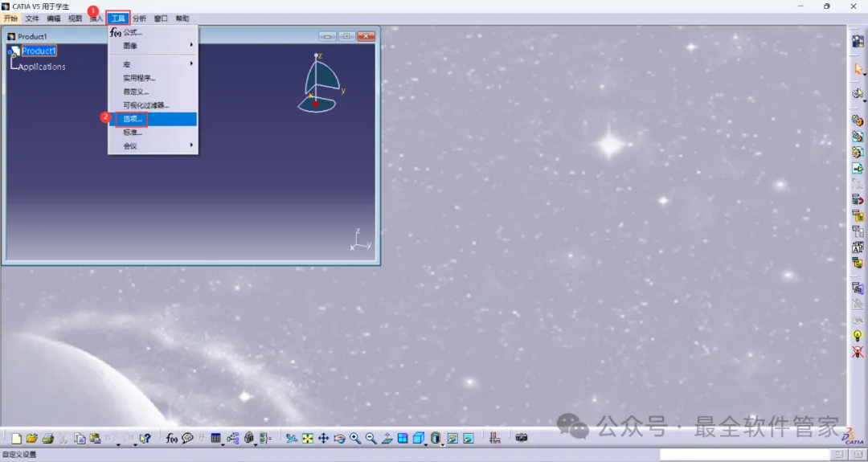The width and height of the screenshot is (868, 462).
Task: Open the 帮助 menu
Action: [182, 18]
